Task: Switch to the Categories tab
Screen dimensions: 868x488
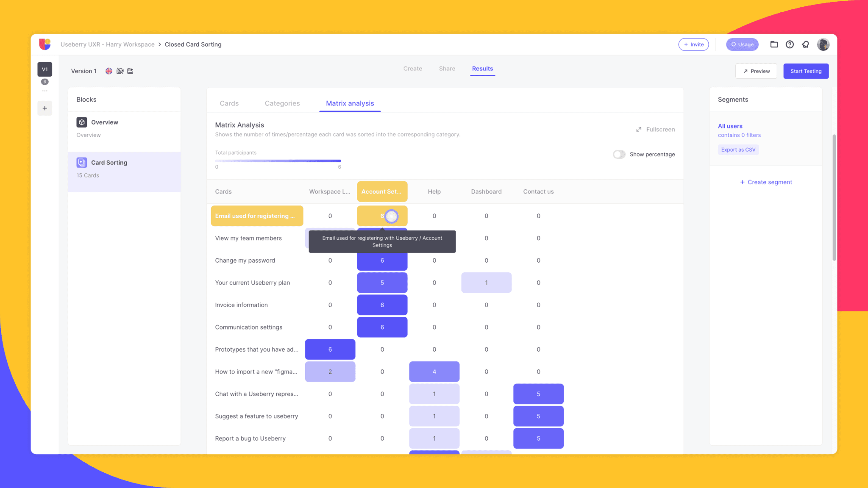Action: 282,103
